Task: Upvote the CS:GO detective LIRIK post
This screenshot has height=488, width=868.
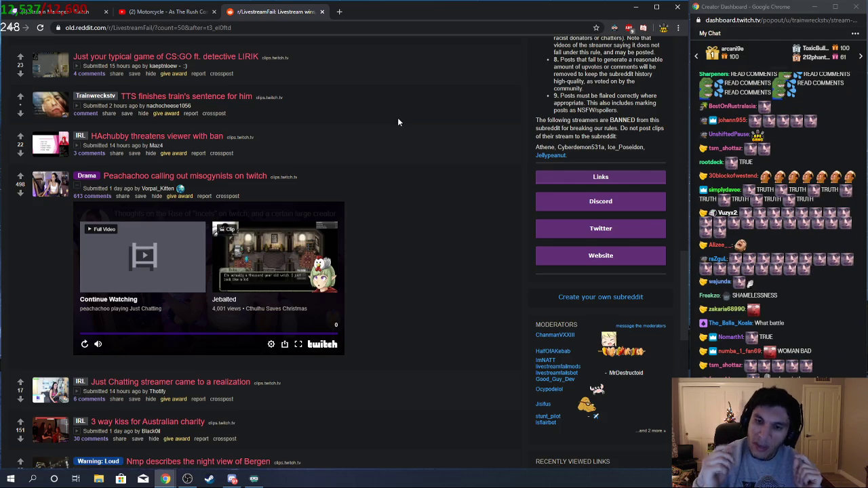Action: coord(20,57)
